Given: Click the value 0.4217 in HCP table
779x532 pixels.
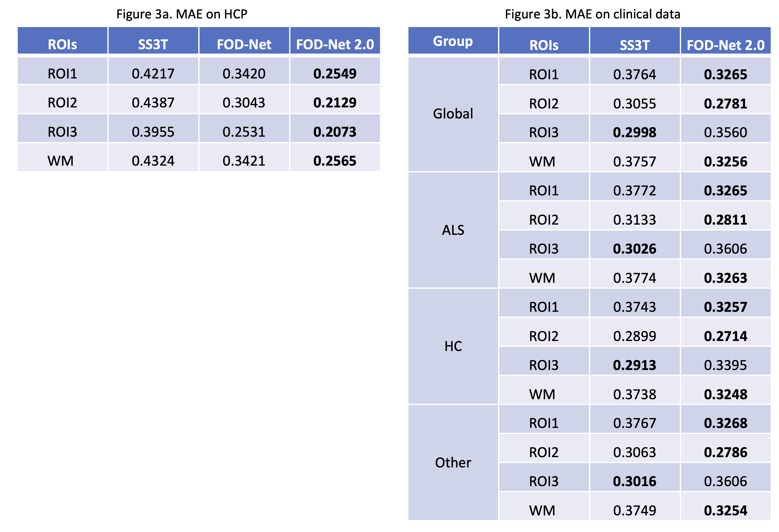Looking at the screenshot, I should (153, 74).
